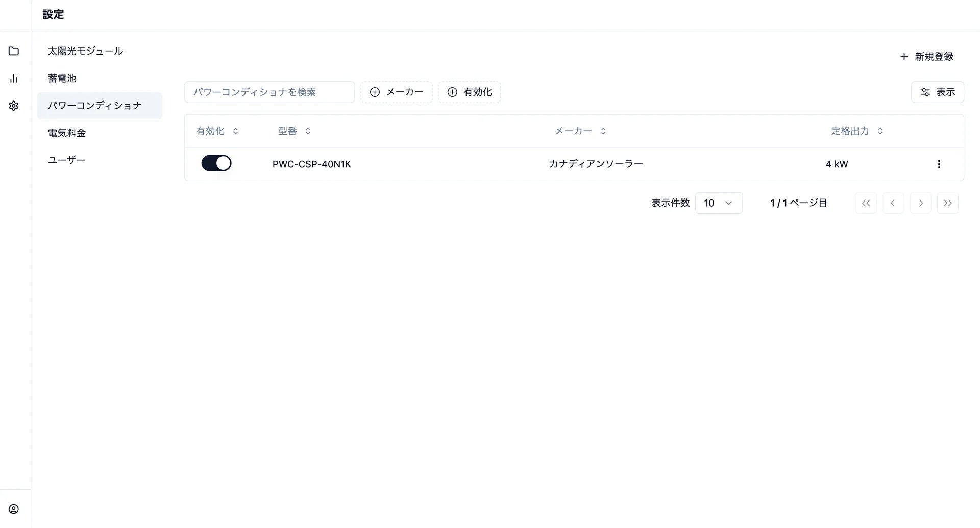
Task: Click the model number PWC-CSP-40N1K
Action: click(312, 164)
